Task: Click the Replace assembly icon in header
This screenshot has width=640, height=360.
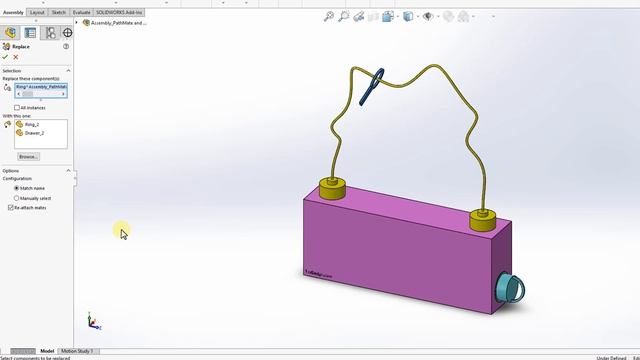Action: pos(6,47)
